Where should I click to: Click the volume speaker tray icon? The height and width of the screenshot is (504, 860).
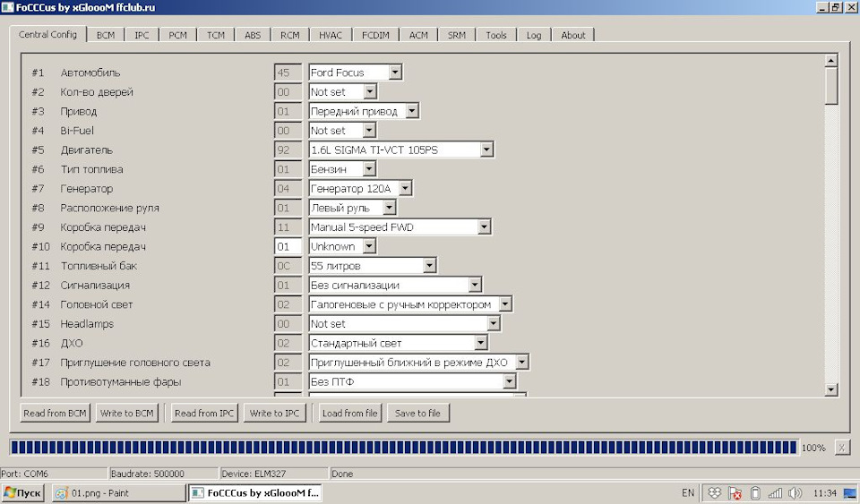(x=795, y=493)
